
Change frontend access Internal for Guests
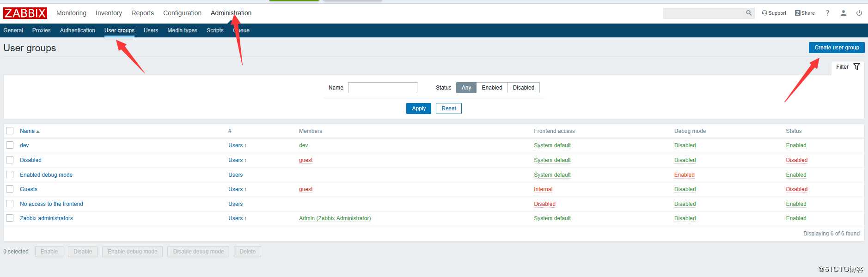(543, 189)
